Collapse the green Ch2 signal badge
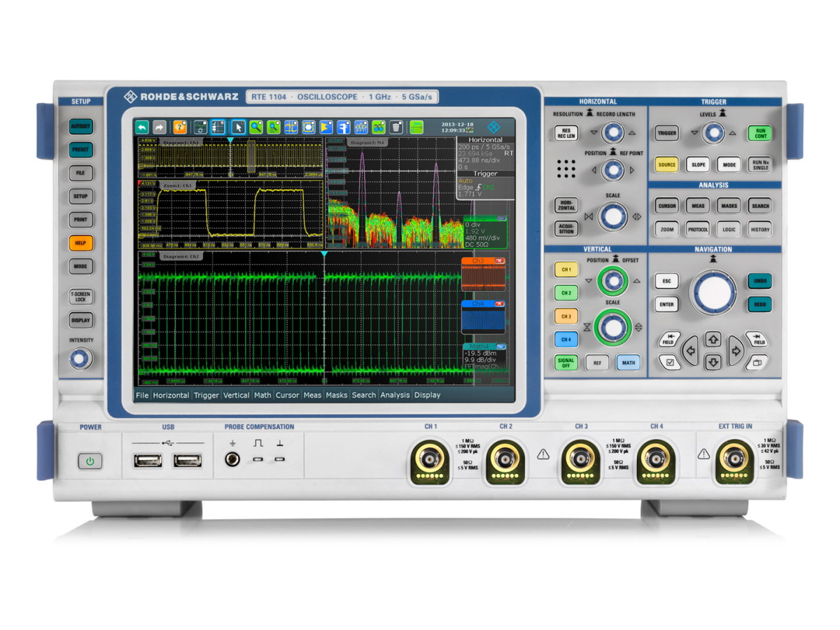The width and height of the screenshot is (840, 630). [x=500, y=217]
